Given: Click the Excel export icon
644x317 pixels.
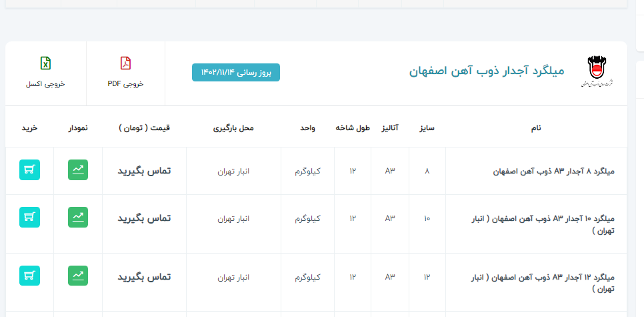Looking at the screenshot, I should (45, 63).
